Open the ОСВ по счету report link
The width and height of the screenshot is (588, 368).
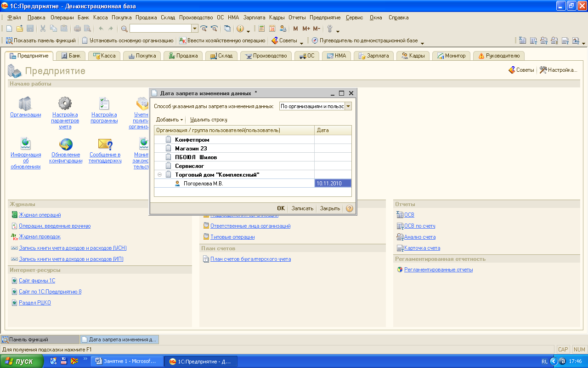tap(419, 226)
